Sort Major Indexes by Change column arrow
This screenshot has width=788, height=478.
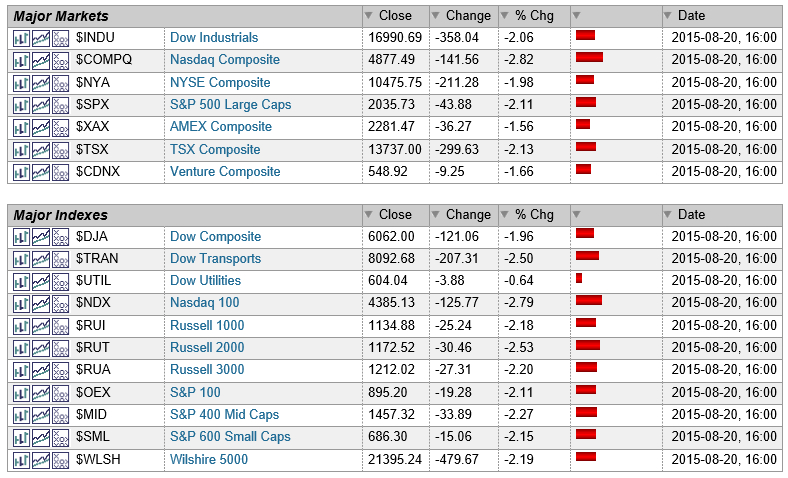tap(435, 215)
